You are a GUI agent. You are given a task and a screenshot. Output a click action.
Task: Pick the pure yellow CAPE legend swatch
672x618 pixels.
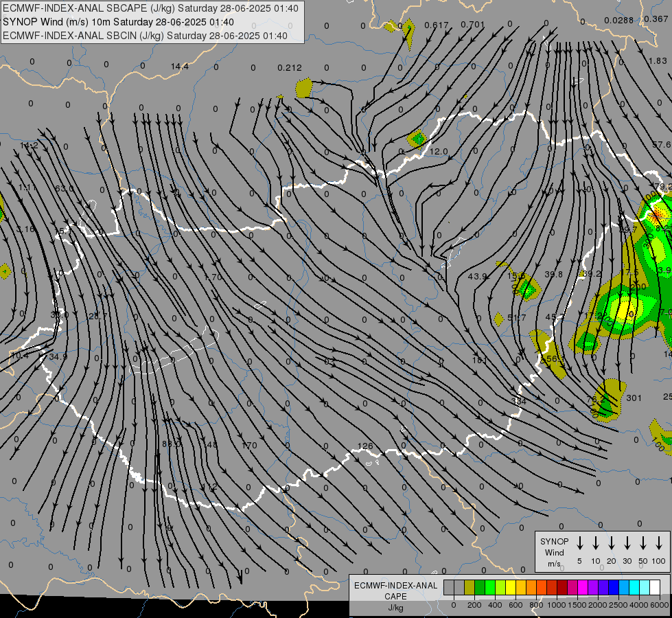coord(511,587)
